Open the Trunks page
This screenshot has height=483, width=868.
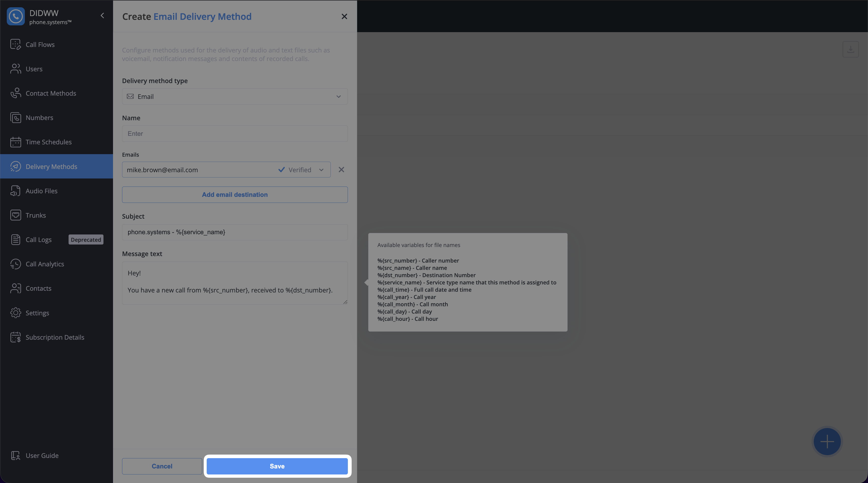[35, 215]
